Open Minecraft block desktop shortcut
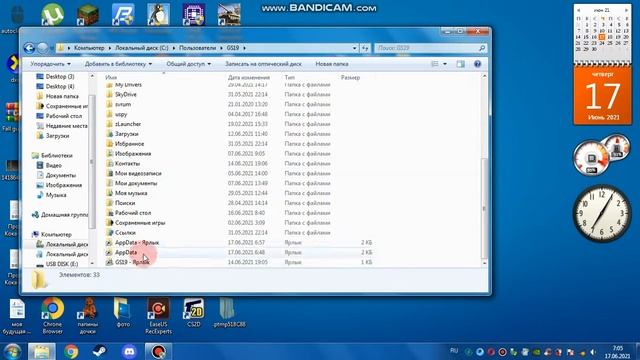This screenshot has height=360, width=640. [88, 14]
